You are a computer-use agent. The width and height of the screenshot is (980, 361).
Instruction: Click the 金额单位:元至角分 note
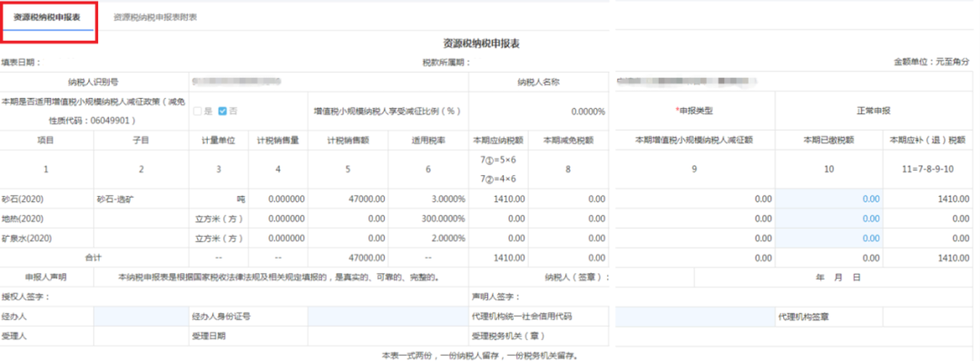(x=931, y=63)
